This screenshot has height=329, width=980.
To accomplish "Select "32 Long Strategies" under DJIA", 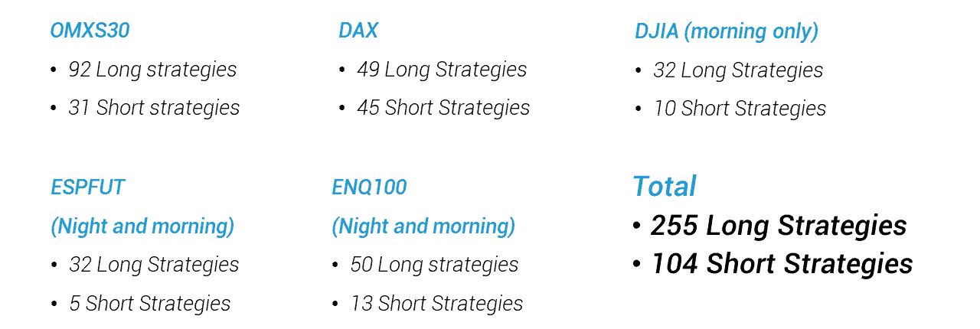I will coord(738,70).
